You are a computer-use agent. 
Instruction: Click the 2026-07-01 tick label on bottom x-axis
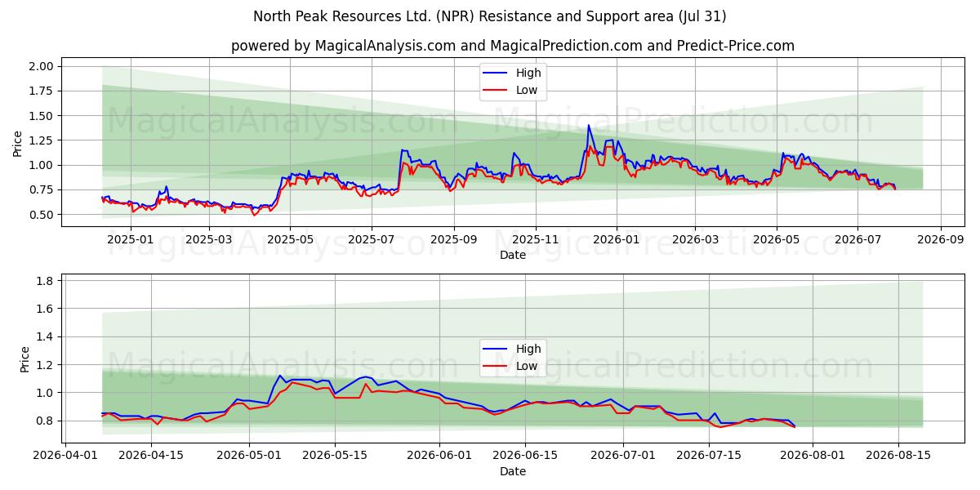pos(624,457)
